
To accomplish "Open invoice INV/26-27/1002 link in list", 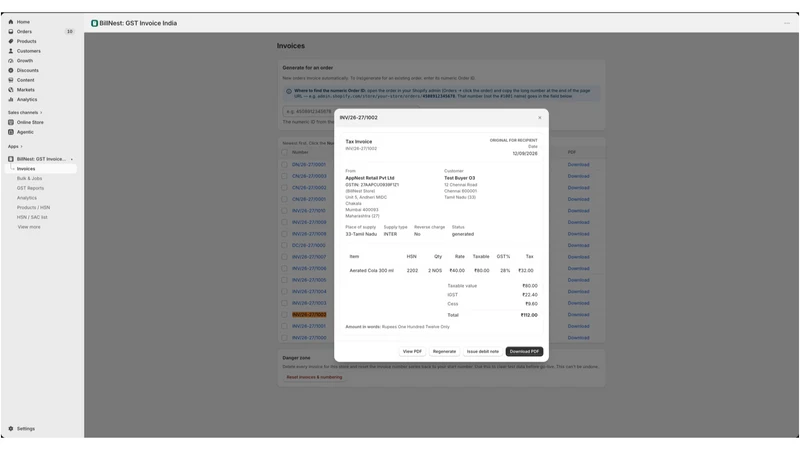I will coord(309,315).
